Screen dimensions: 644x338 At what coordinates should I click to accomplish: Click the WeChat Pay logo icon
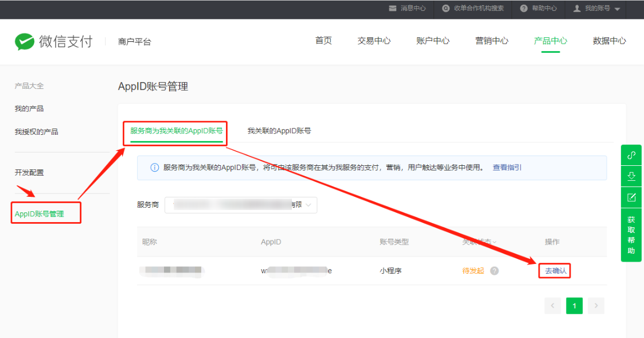(25, 41)
